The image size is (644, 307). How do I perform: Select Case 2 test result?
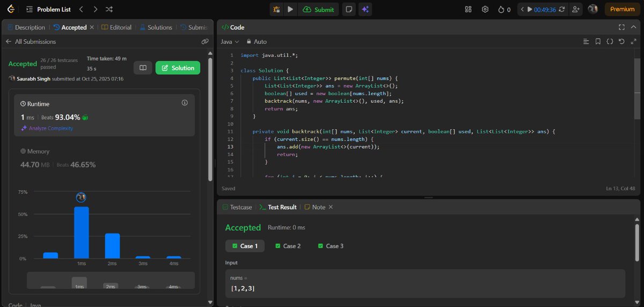point(288,246)
